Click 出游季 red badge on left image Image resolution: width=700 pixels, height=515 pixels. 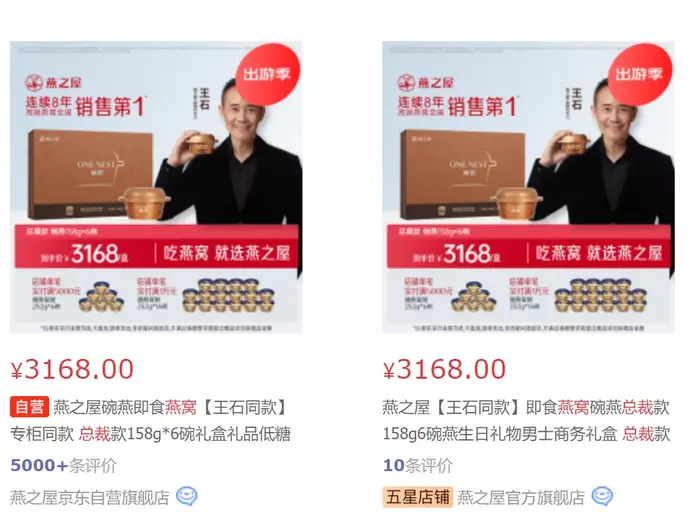click(x=267, y=74)
